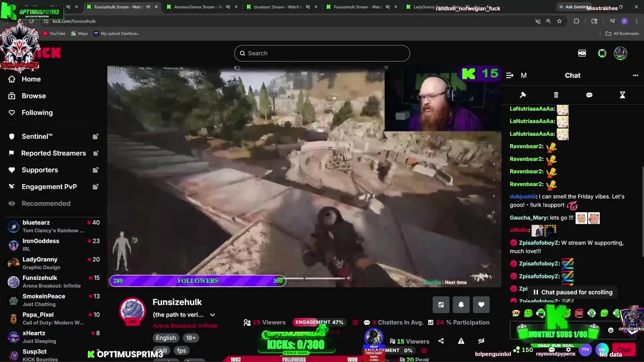
Task: Mute the bluetearz Stream tab audio
Action: click(x=307, y=7)
